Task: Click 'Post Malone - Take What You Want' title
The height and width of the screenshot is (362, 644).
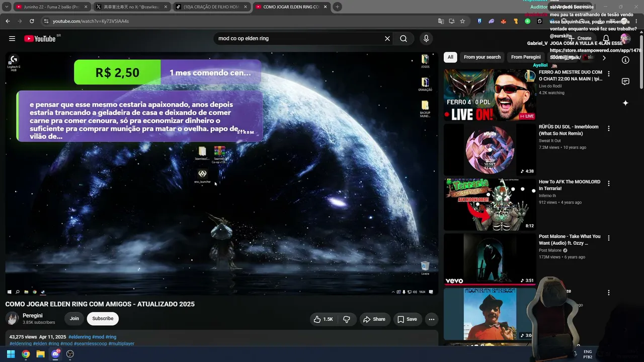Action: [x=570, y=240]
